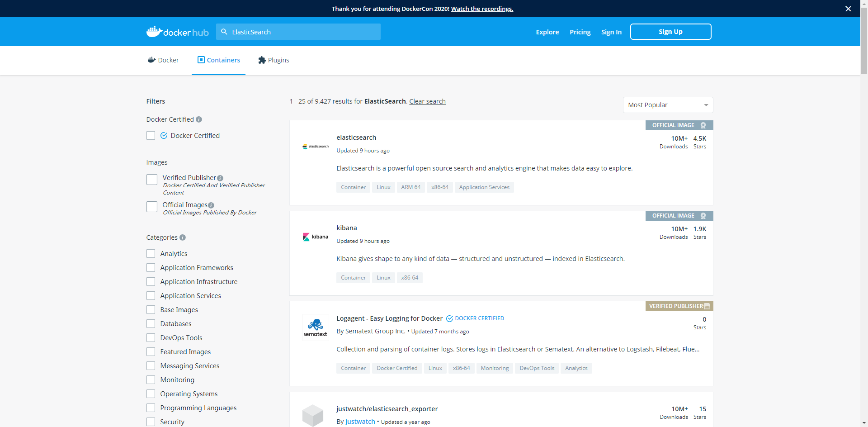Tick the Application Infrastructure checkbox
The width and height of the screenshot is (868, 427).
(x=151, y=282)
